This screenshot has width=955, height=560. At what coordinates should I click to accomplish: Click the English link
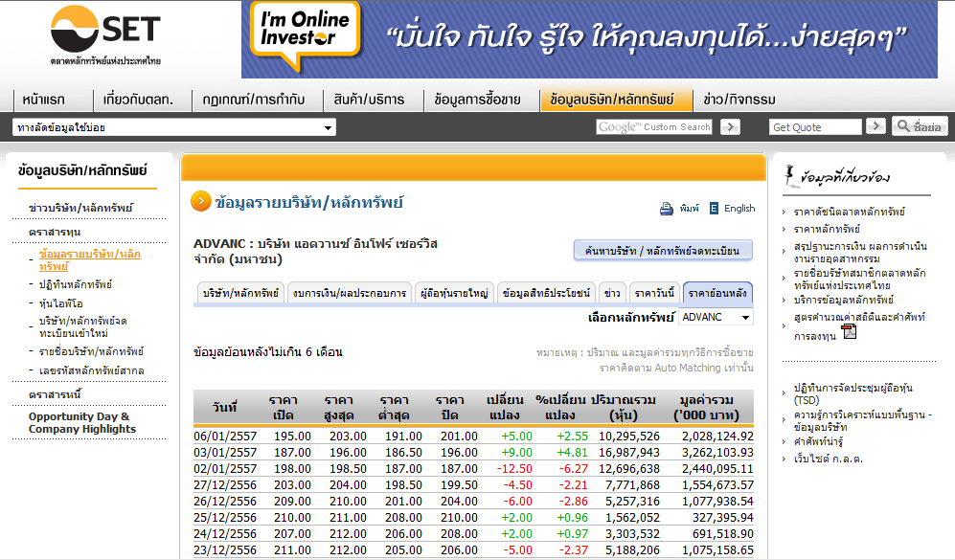(739, 208)
